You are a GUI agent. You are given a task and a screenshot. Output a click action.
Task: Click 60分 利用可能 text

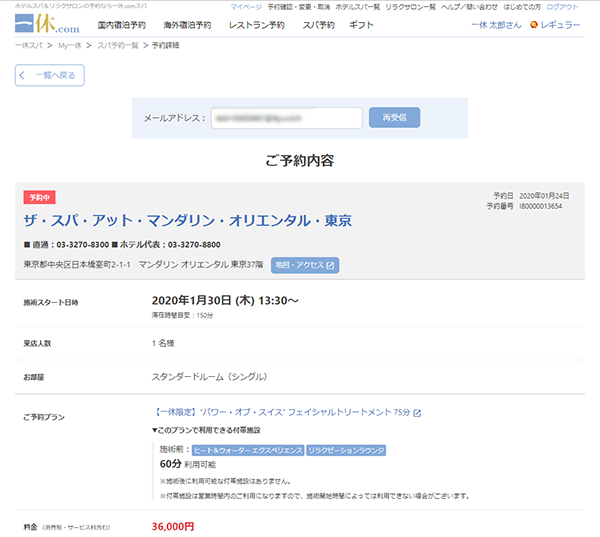(x=188, y=464)
